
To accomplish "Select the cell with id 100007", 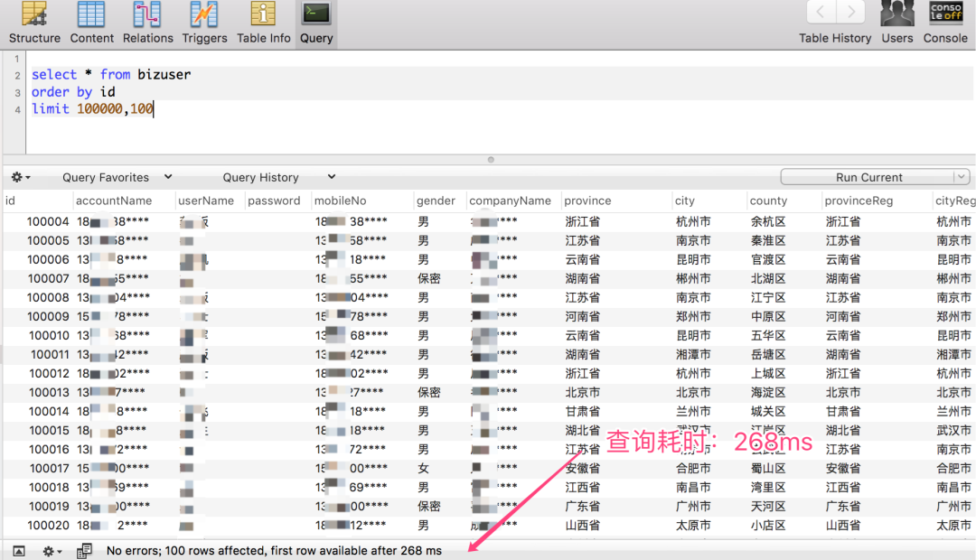I will (x=47, y=279).
